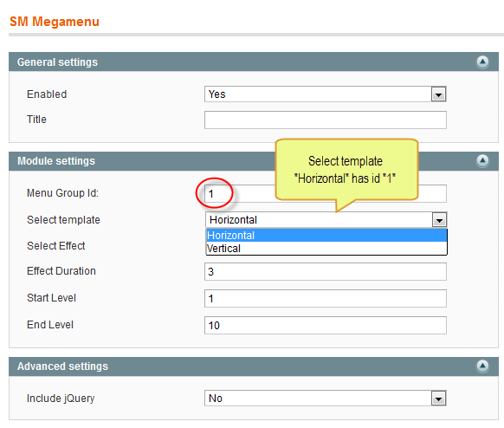Click the Module settings header title

56,161
